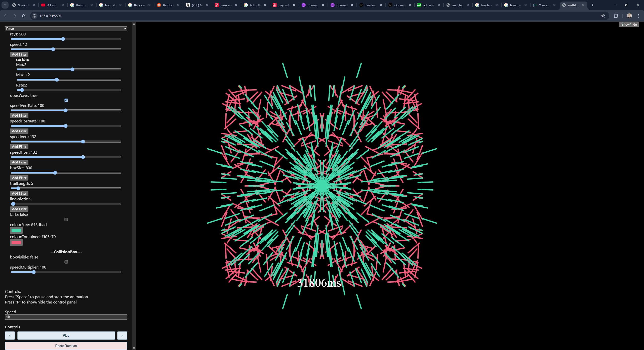Step backward with the < button
This screenshot has width=644, height=350.
click(x=10, y=335)
